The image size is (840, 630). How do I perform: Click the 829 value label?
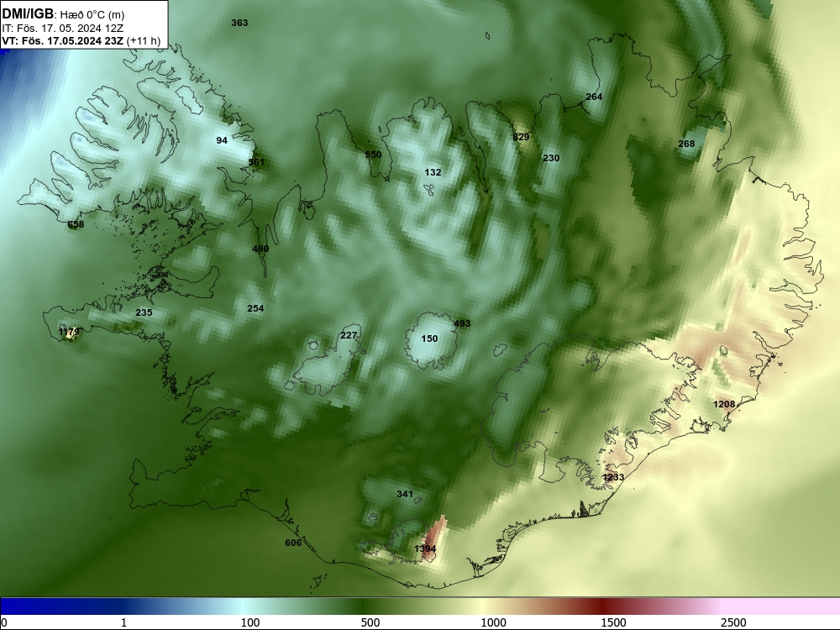tap(521, 137)
